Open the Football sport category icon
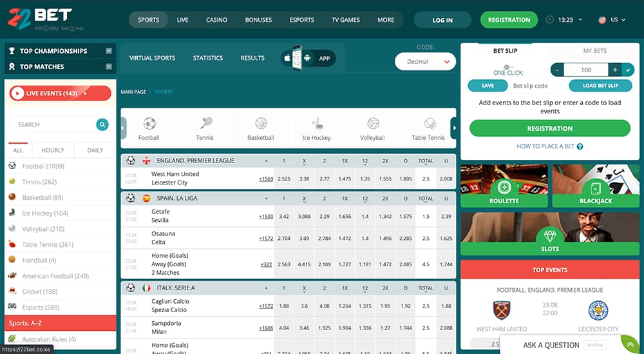This screenshot has width=644, height=354. coord(149,123)
